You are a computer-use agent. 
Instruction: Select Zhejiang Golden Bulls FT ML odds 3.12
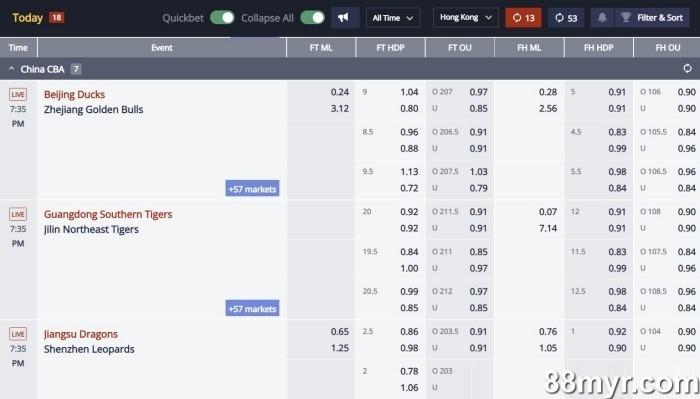[x=340, y=108]
